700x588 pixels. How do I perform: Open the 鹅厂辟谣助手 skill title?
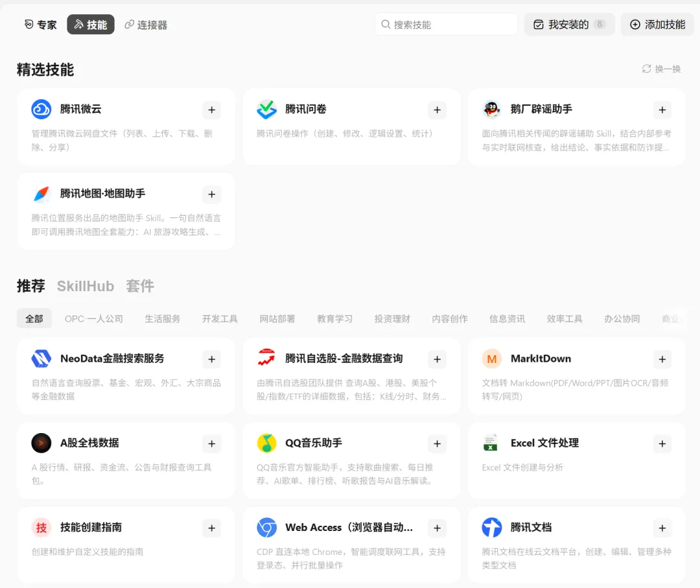pyautogui.click(x=541, y=109)
